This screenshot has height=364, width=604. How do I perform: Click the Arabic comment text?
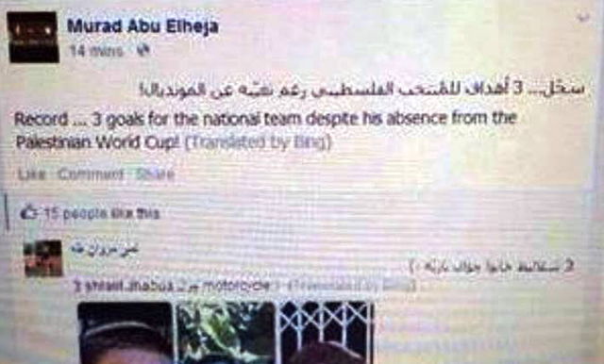point(491,266)
